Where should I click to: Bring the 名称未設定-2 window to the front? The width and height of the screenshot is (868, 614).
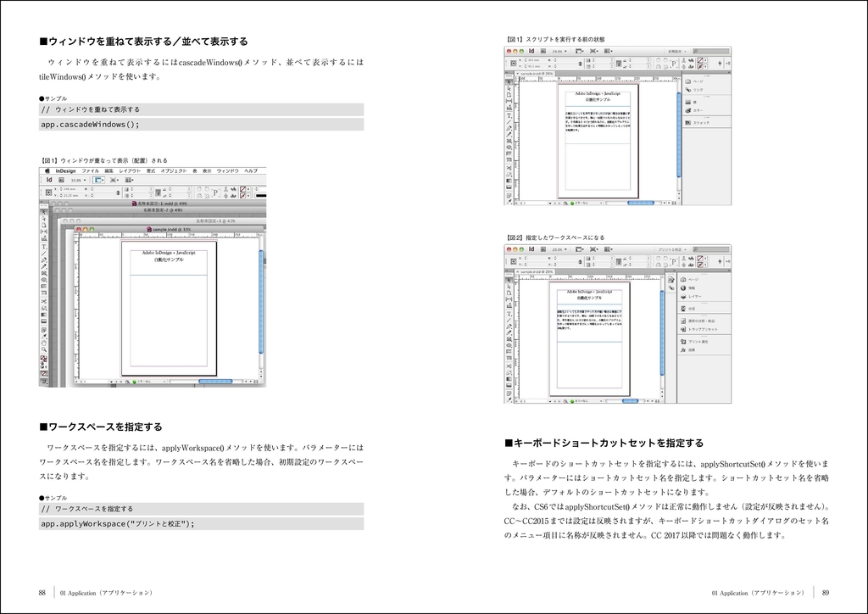click(163, 210)
